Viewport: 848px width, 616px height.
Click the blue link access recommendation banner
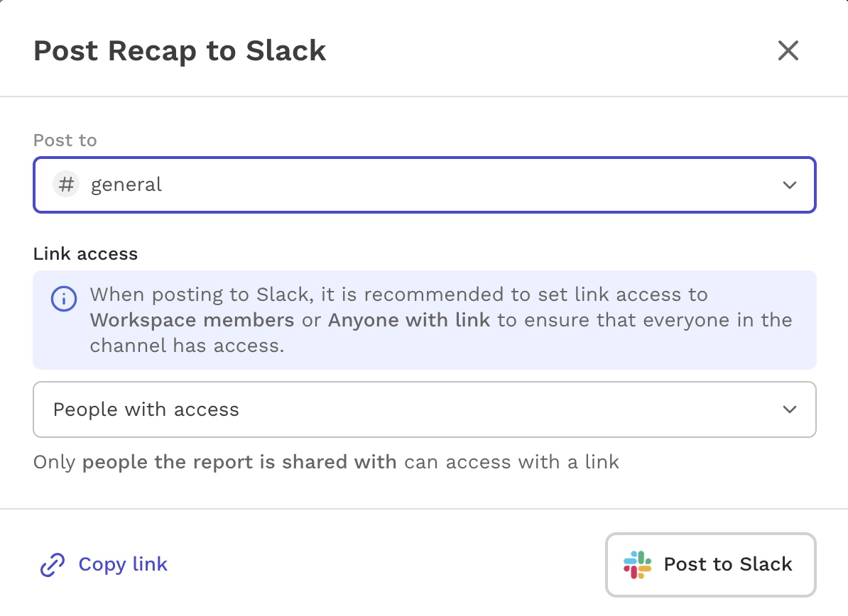(x=425, y=320)
